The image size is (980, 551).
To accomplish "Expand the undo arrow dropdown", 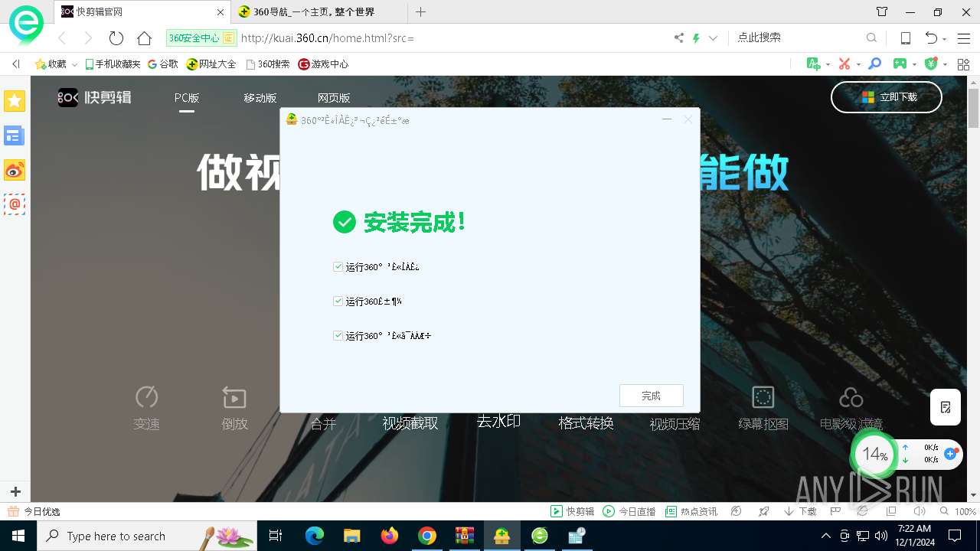I will coord(945,38).
